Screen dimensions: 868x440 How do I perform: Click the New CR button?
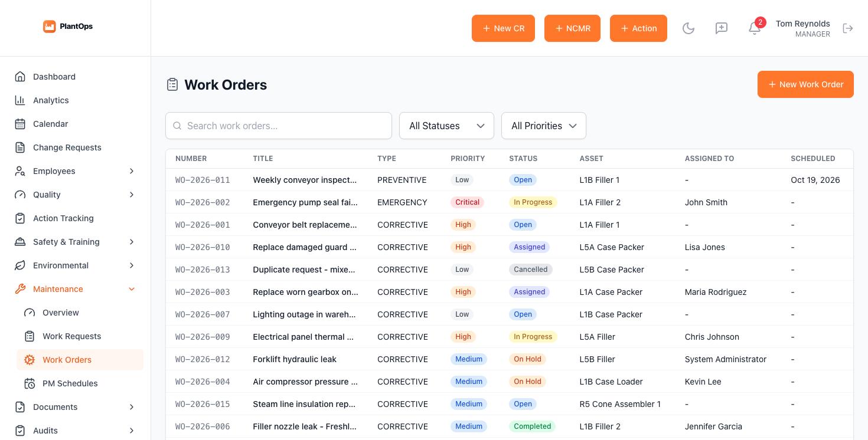click(x=503, y=28)
